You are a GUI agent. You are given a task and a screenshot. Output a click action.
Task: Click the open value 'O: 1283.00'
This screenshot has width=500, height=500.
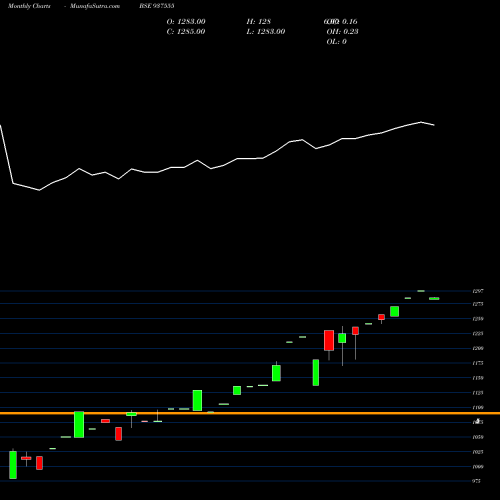(186, 22)
